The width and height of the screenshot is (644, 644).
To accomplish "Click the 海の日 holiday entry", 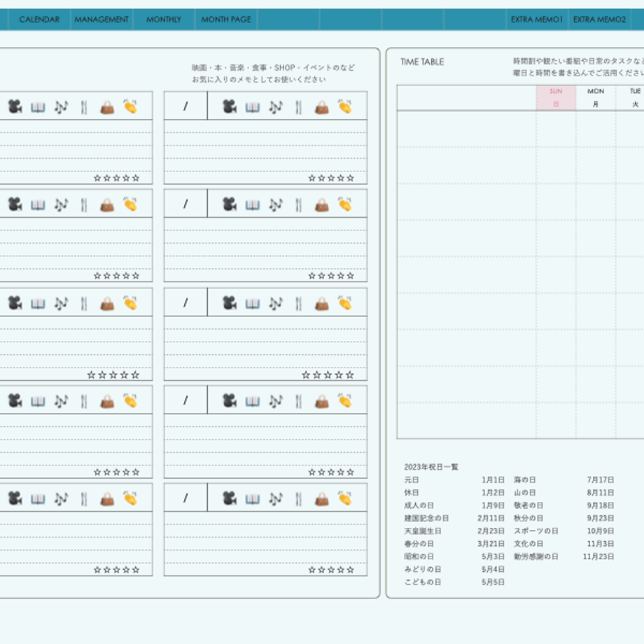I will pos(524,479).
